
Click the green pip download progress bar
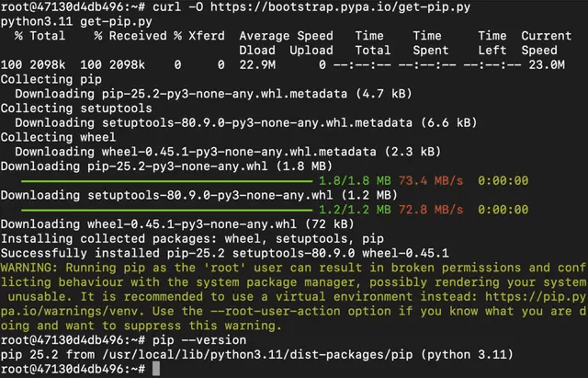coord(166,181)
